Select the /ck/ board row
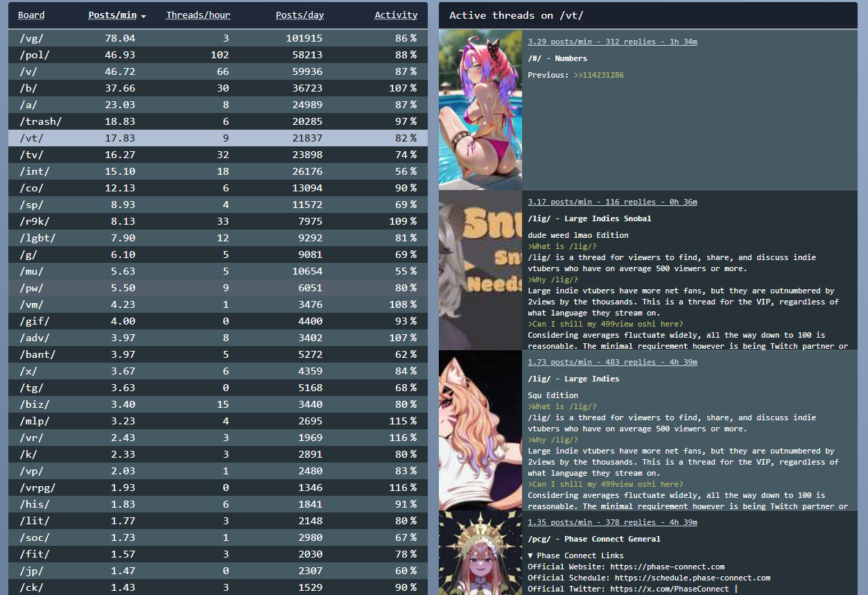Screen dimensions: 868x595 click(x=218, y=587)
